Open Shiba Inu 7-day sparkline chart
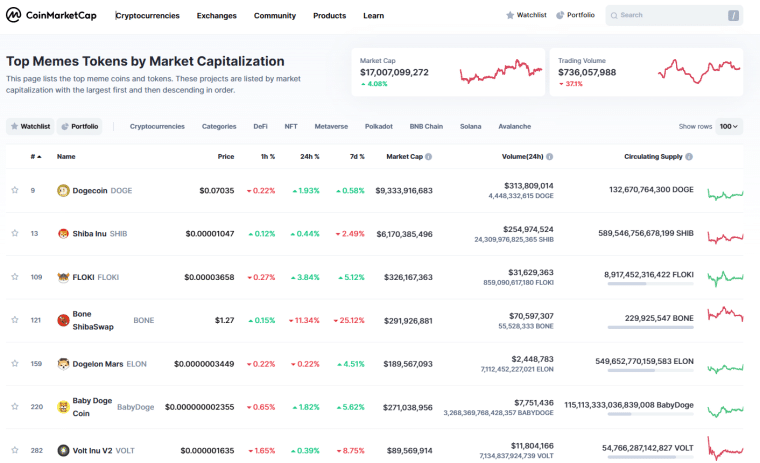 coord(725,237)
